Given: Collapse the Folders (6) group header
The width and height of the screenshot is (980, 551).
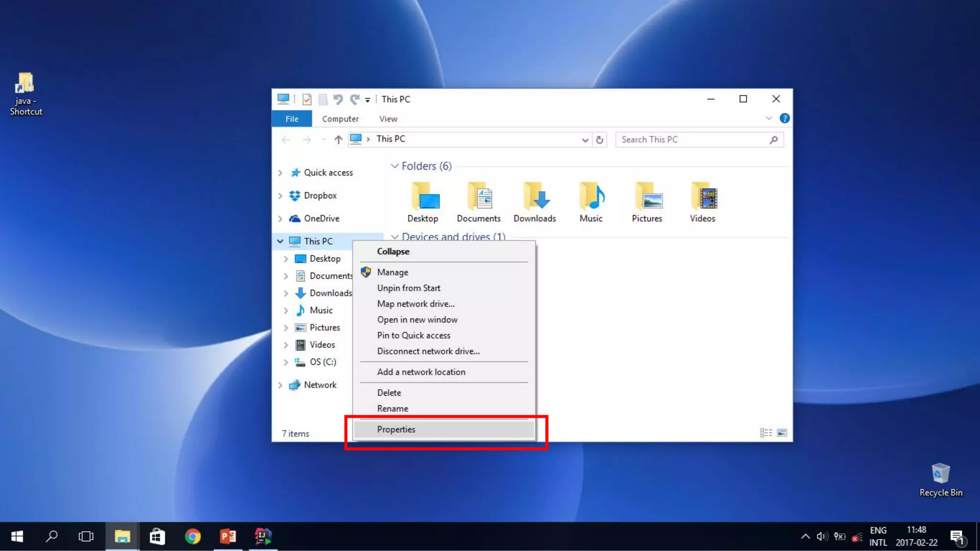Looking at the screenshot, I should pos(395,166).
